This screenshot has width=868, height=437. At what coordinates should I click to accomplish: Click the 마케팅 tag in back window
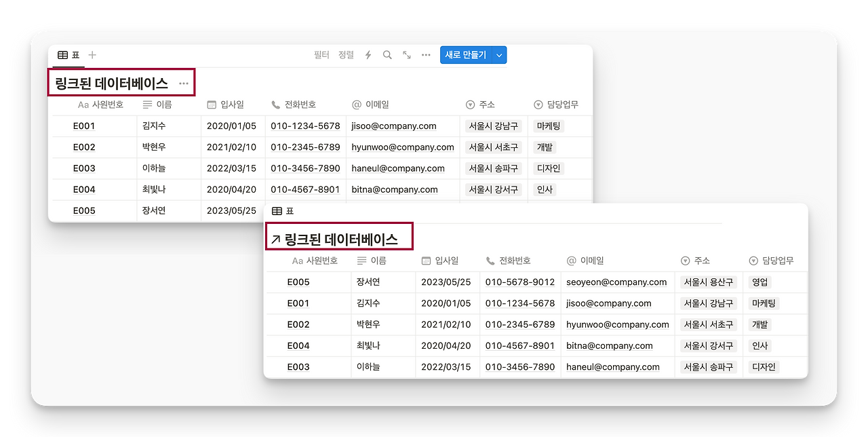click(x=548, y=126)
